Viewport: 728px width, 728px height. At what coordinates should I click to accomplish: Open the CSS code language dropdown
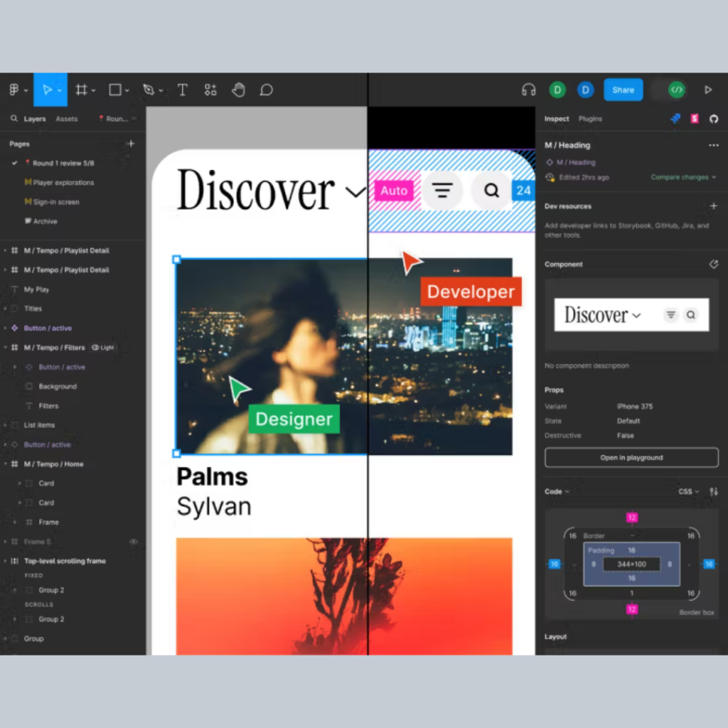[688, 491]
